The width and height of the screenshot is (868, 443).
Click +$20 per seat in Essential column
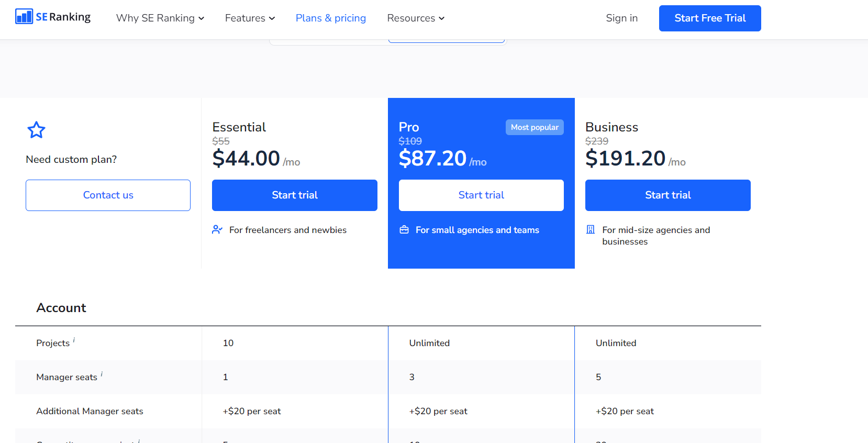[x=252, y=411]
